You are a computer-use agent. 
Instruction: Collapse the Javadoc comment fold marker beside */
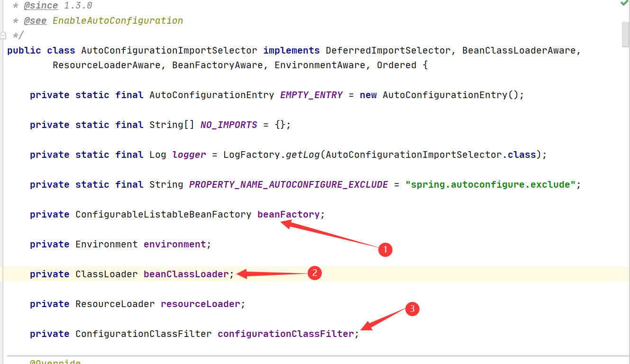(2, 35)
